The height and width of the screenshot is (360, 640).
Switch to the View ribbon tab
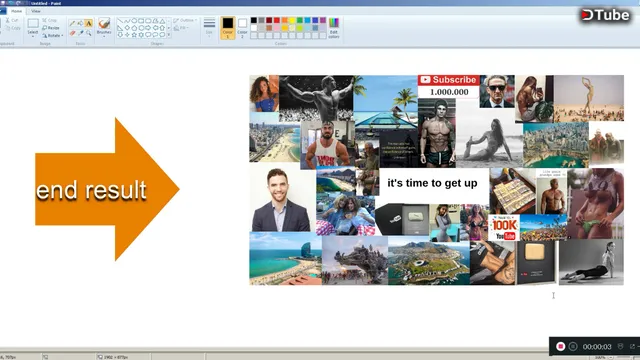point(36,11)
